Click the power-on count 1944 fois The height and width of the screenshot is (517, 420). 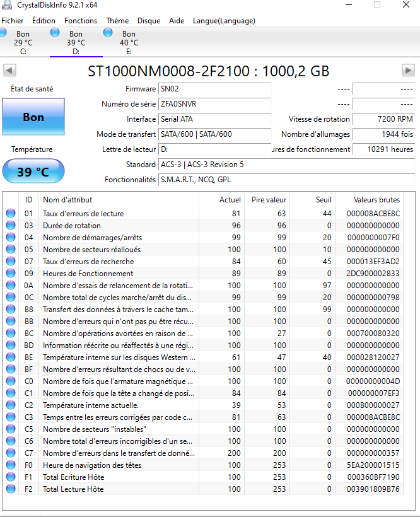(383, 134)
